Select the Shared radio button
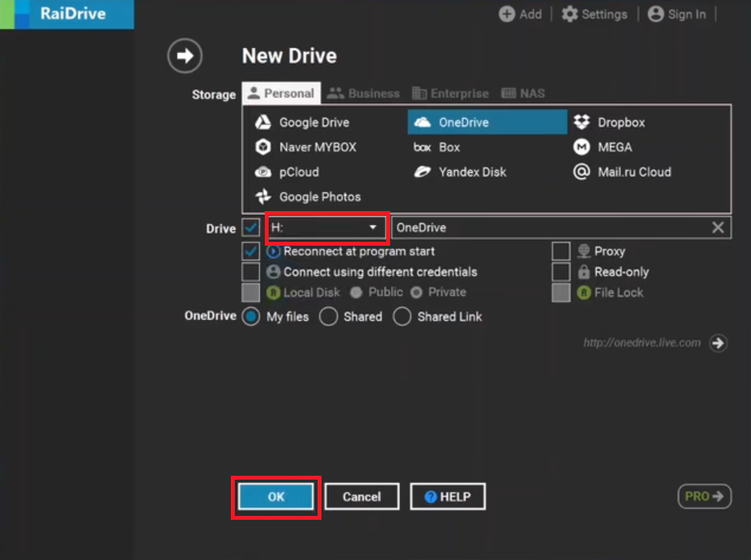This screenshot has width=751, height=560. pos(329,317)
